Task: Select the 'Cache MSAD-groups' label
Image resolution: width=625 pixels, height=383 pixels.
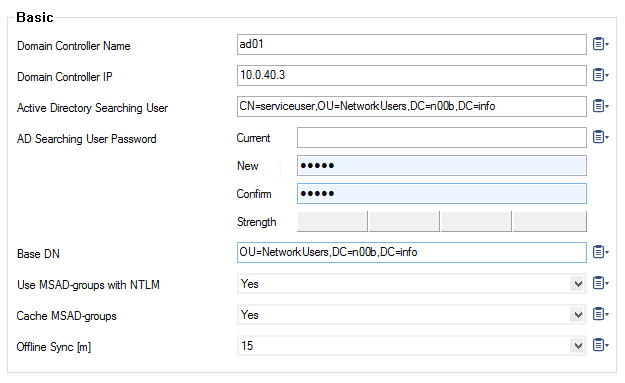Action: click(x=67, y=316)
